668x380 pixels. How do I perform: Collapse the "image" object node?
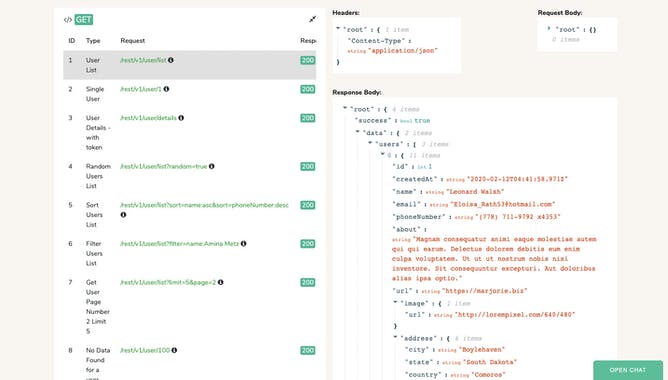pos(395,302)
